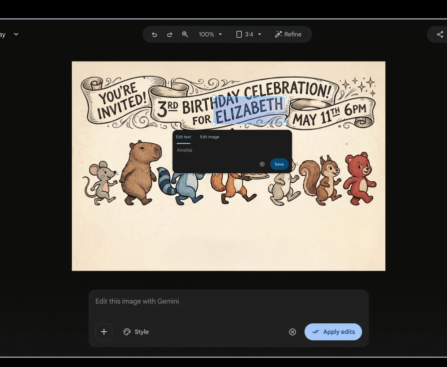
Task: Save the edited text
Action: [x=279, y=164]
